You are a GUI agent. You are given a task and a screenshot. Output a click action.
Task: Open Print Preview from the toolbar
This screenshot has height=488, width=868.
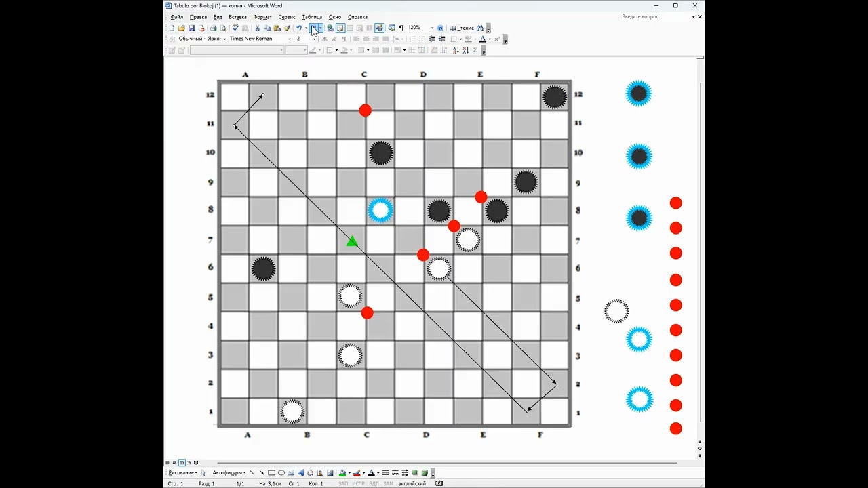coord(222,28)
